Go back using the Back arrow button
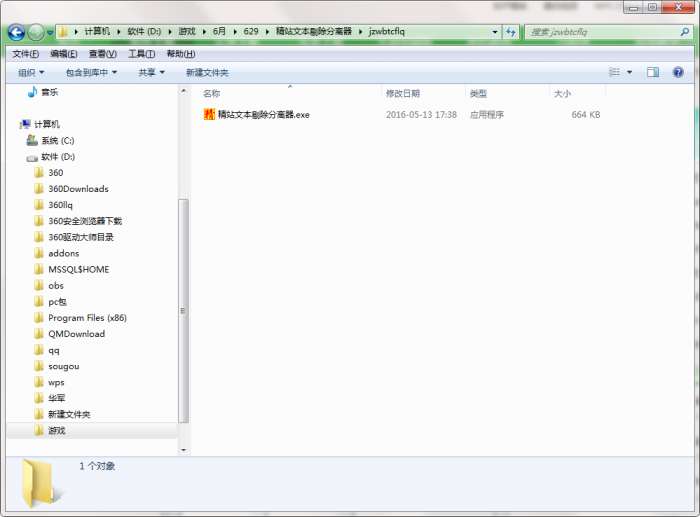 16,32
